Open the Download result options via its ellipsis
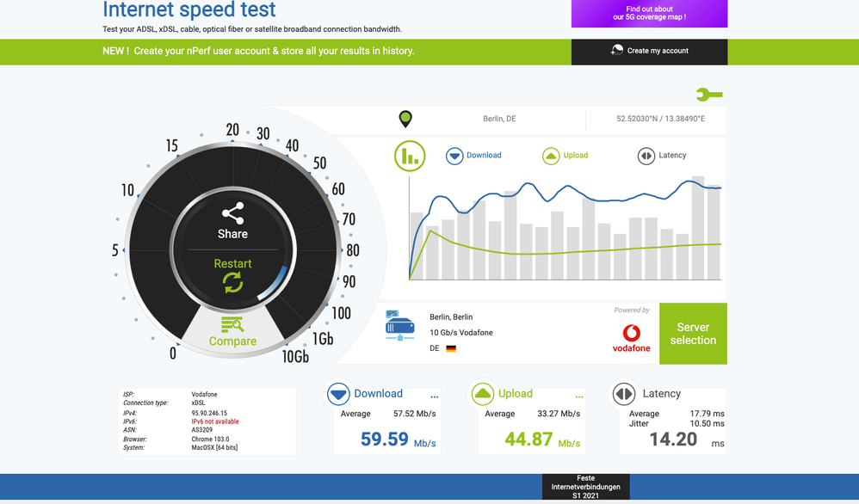The height and width of the screenshot is (504, 859). click(x=433, y=396)
